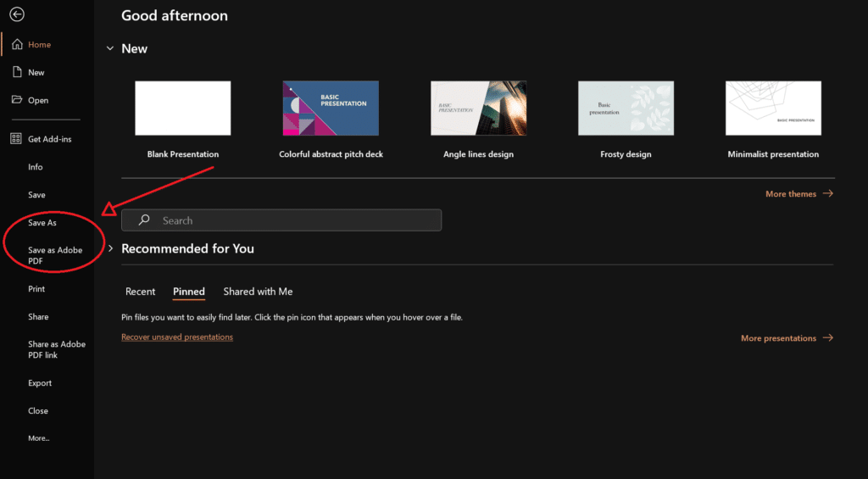Viewport: 868px width, 479px height.
Task: Click the Frosty design label
Action: tap(626, 154)
